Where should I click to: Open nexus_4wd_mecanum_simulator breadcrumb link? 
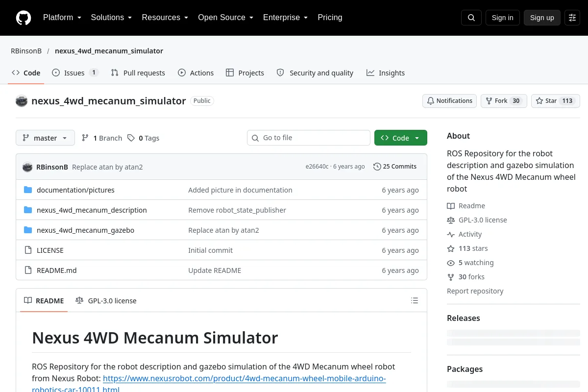pos(109,51)
